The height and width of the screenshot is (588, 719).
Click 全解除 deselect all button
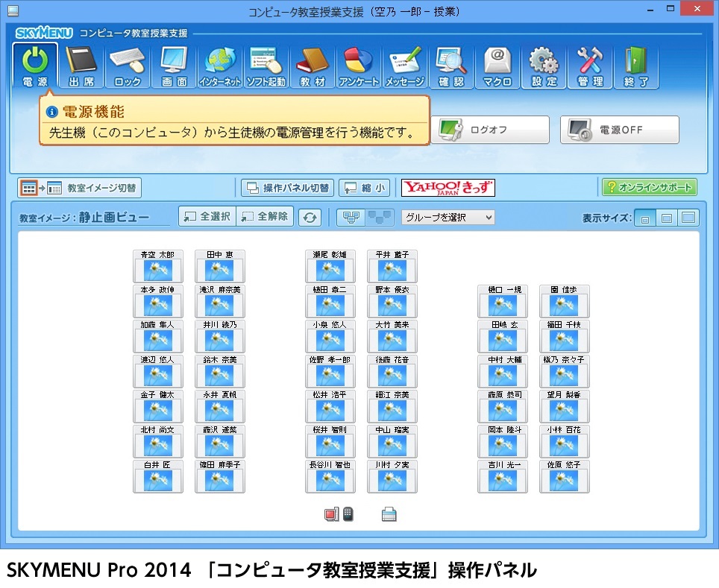click(265, 216)
